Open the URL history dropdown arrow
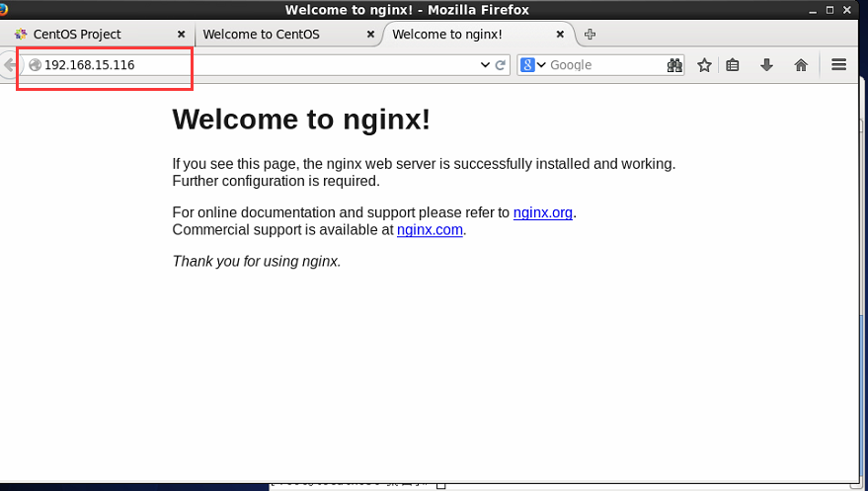Image resolution: width=868 pixels, height=491 pixels. click(x=485, y=65)
